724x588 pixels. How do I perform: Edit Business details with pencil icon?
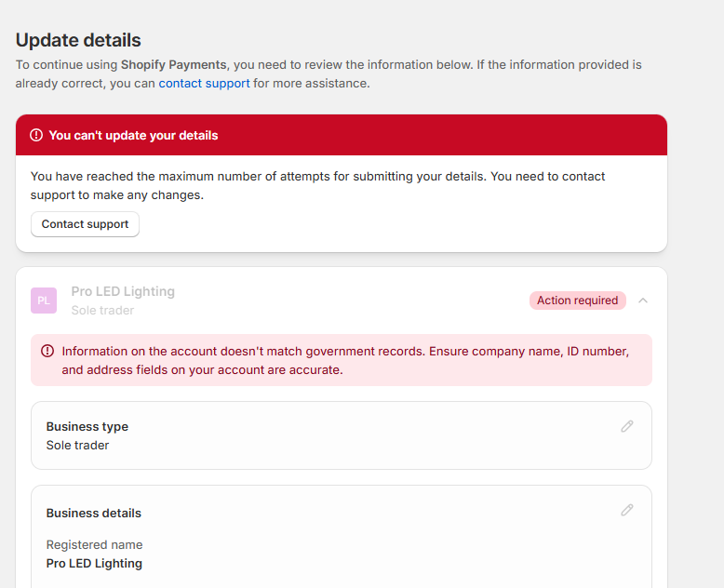626,510
